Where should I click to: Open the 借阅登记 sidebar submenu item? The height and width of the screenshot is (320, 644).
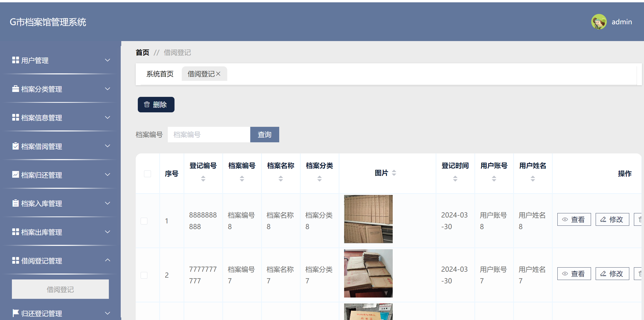coord(60,289)
